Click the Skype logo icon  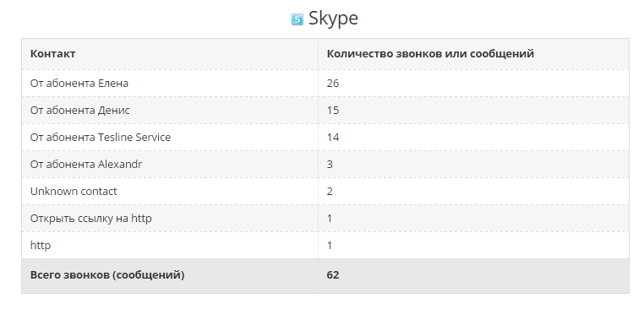[x=297, y=19]
